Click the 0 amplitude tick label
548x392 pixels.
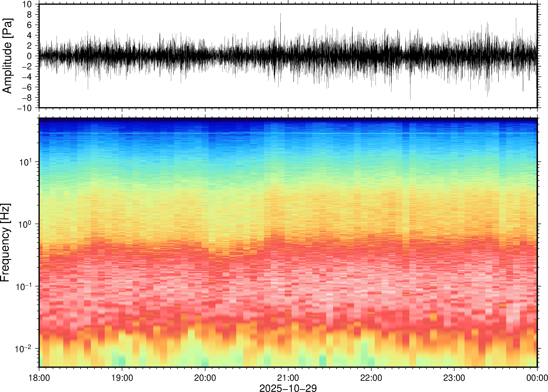click(29, 56)
